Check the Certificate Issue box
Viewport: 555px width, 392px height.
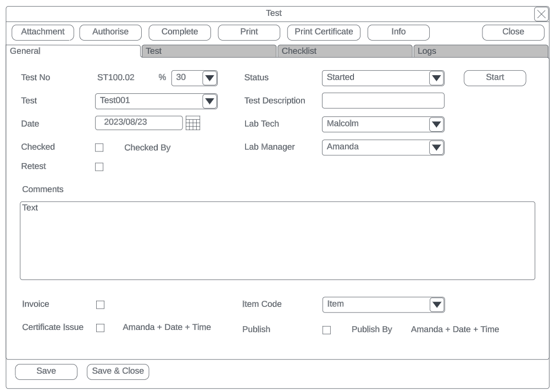pos(100,328)
